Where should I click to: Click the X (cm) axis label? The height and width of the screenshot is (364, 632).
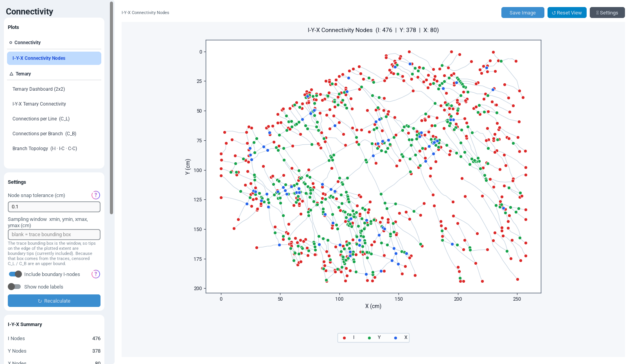click(373, 306)
